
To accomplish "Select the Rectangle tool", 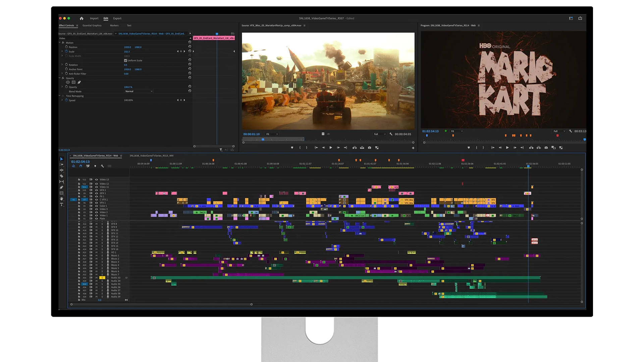I will coord(62,193).
